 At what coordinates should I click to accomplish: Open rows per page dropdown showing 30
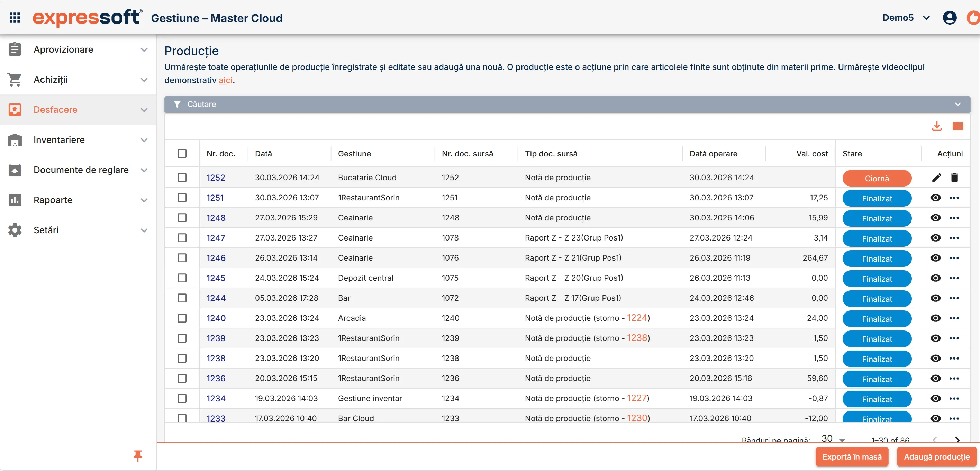(833, 439)
